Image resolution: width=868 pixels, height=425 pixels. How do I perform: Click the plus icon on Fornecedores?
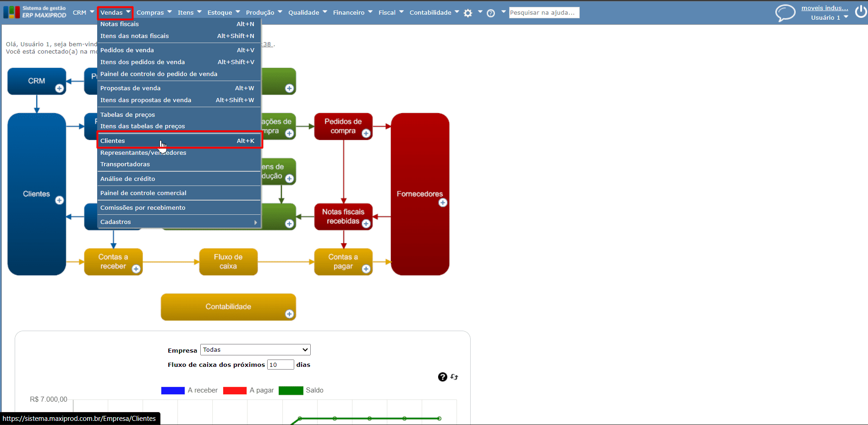click(x=443, y=202)
